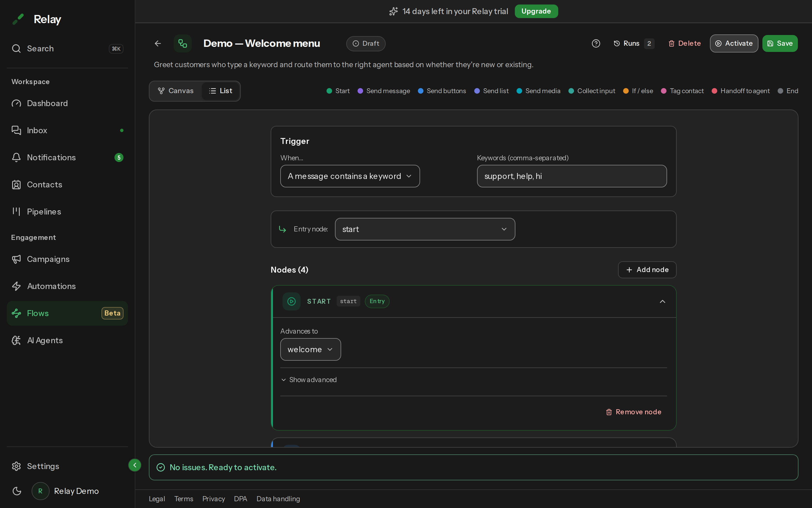Expand Show advanced options

(309, 380)
